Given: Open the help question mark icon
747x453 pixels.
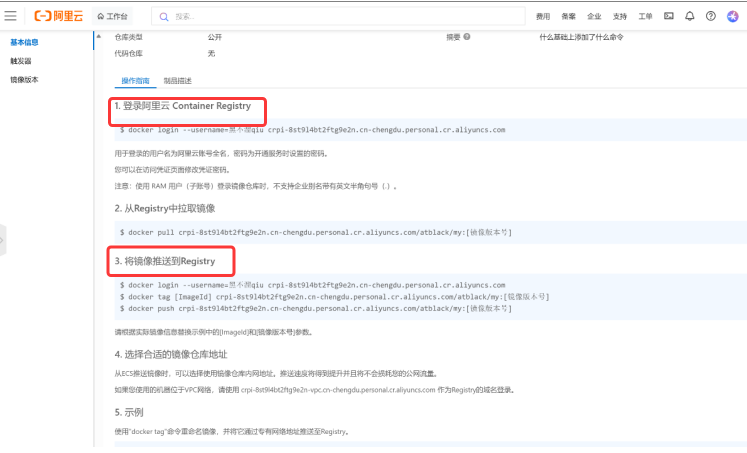Looking at the screenshot, I should tap(711, 16).
